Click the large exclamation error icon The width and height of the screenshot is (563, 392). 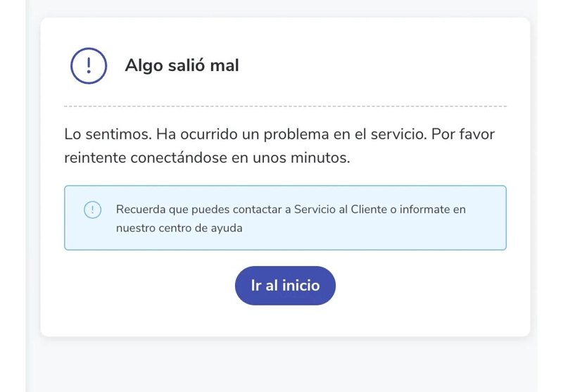click(89, 65)
